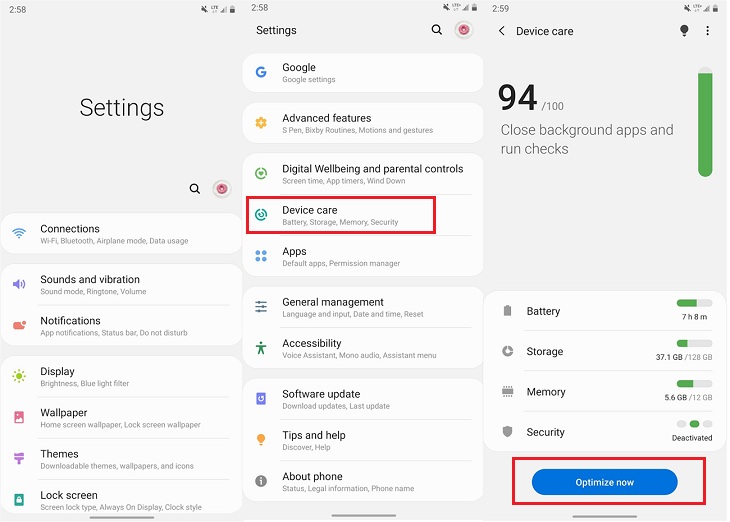Open Connections settings

pos(121,234)
